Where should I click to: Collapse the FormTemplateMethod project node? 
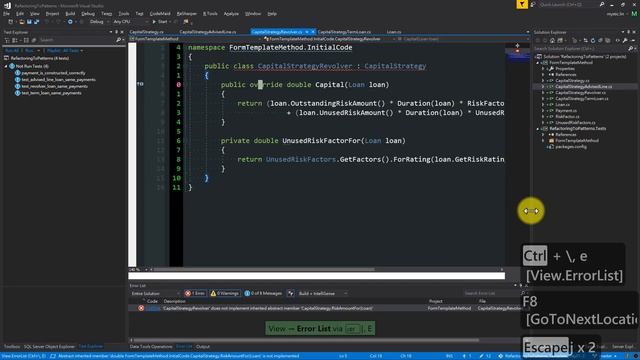(x=538, y=63)
